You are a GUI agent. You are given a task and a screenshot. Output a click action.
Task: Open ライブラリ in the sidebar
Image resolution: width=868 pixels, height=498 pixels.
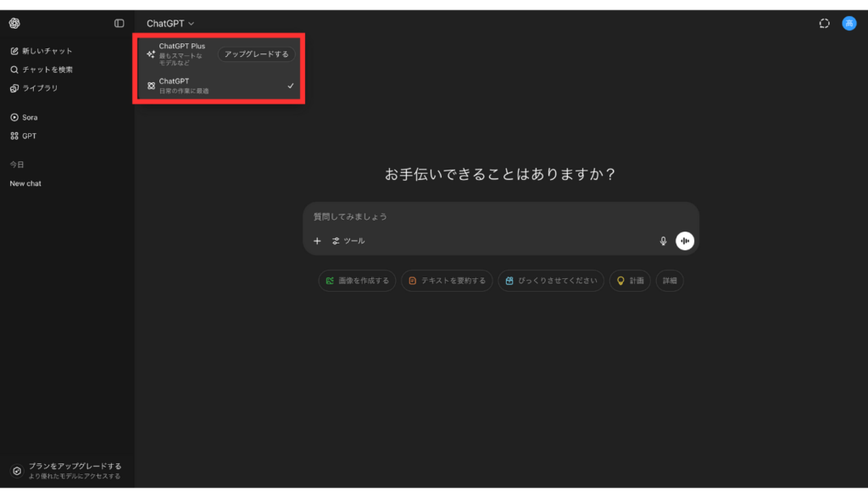tap(34, 88)
